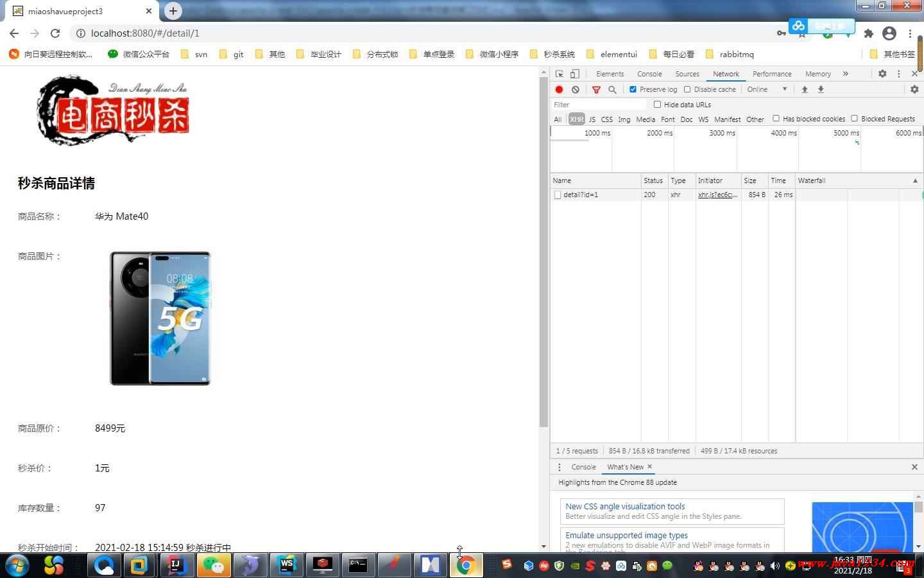Screen dimensions: 924x578
Task: Open New CSS angle visualization tools link
Action: 625,506
